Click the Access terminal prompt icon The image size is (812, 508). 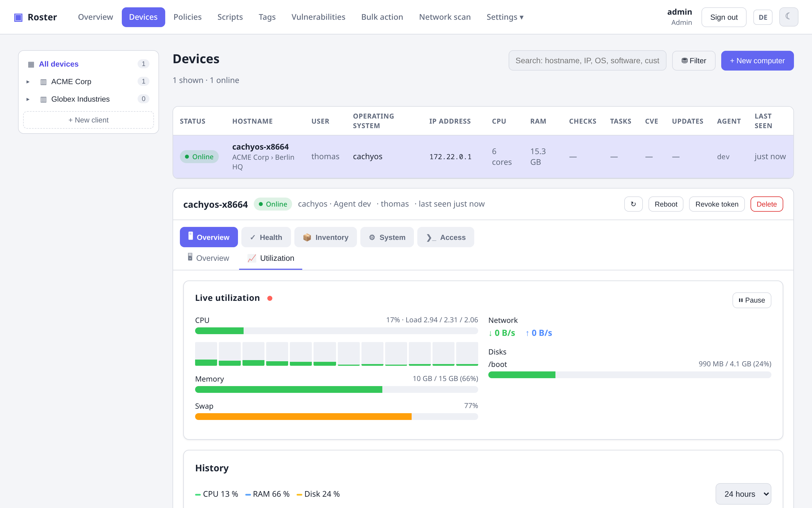point(431,238)
